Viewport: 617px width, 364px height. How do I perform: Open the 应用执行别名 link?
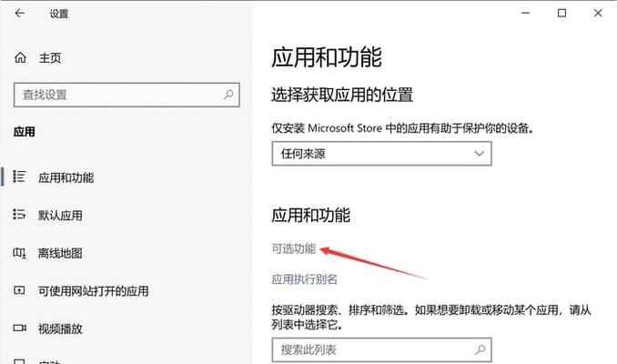[304, 279]
